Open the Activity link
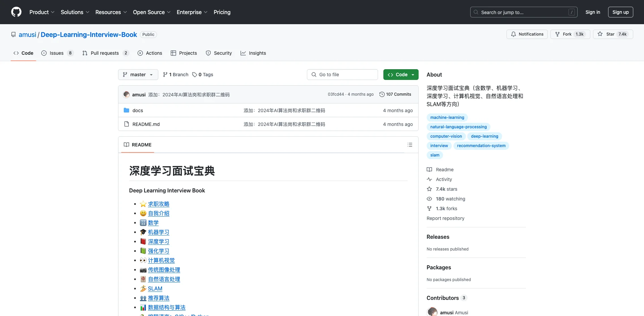 tap(439, 179)
